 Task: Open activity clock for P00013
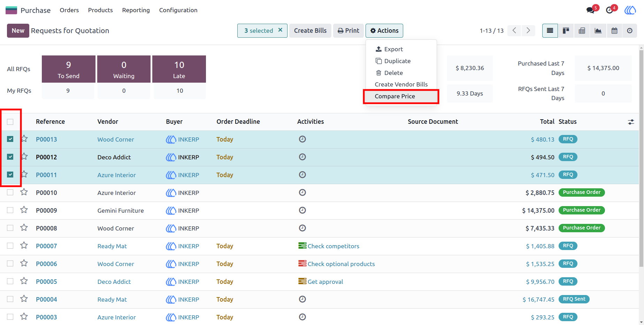point(302,139)
